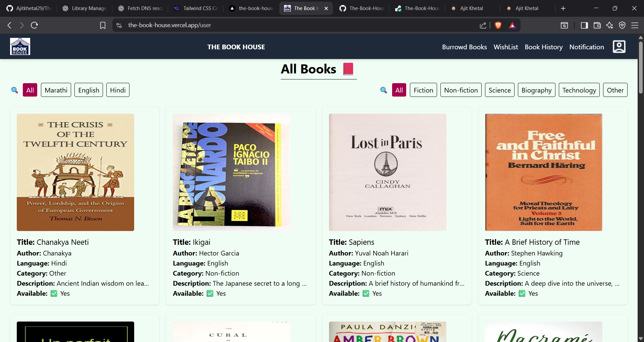The height and width of the screenshot is (342, 644).
Task: Open Brave Shields lion icon
Action: tap(498, 25)
